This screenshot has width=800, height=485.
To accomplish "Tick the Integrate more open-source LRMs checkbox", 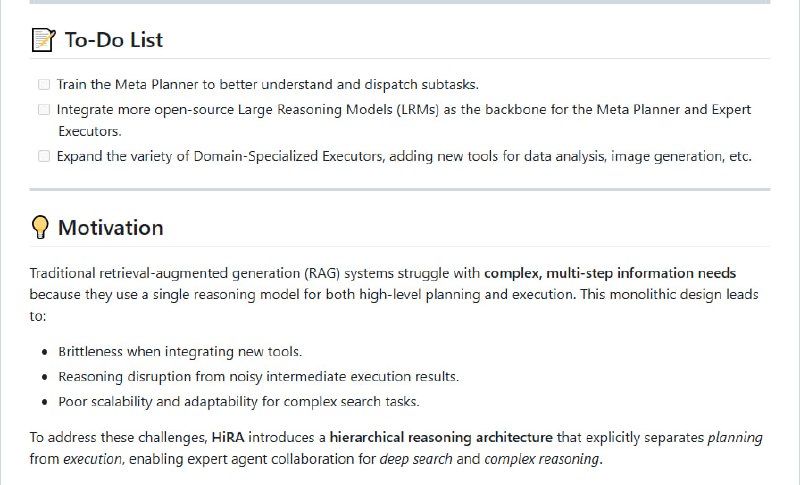I will [44, 109].
